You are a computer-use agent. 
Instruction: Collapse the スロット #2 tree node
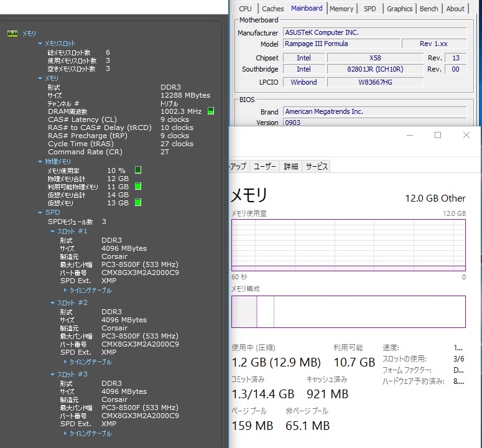pos(52,303)
